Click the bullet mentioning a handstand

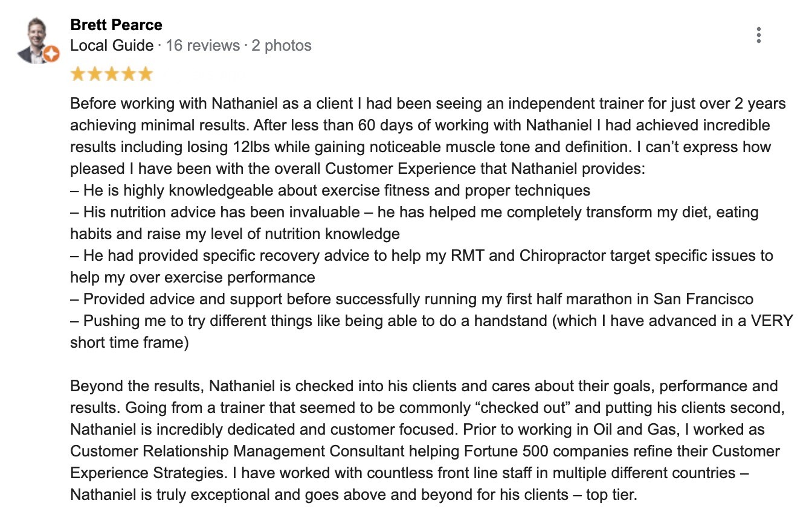[x=431, y=321]
